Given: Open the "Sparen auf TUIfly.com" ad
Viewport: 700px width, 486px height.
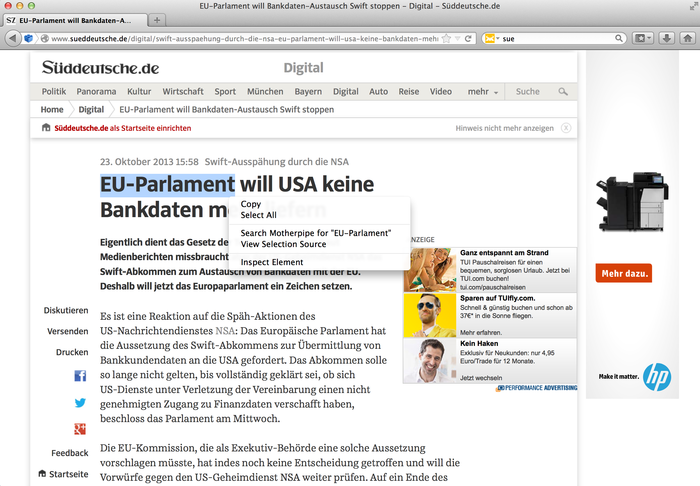Looking at the screenshot, I should point(490,315).
